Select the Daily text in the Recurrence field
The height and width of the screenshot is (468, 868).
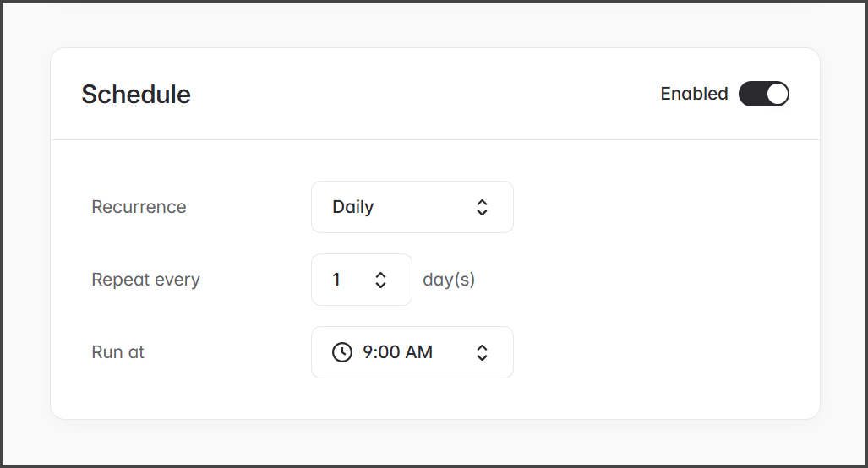[353, 207]
